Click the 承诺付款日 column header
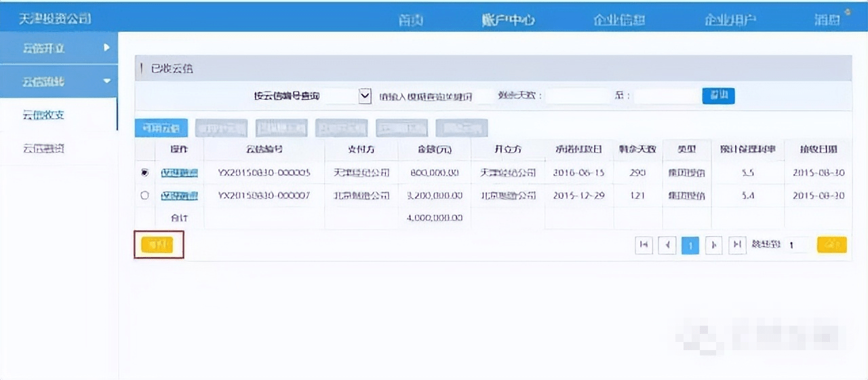Screen dimensions: 868x380 [579, 149]
